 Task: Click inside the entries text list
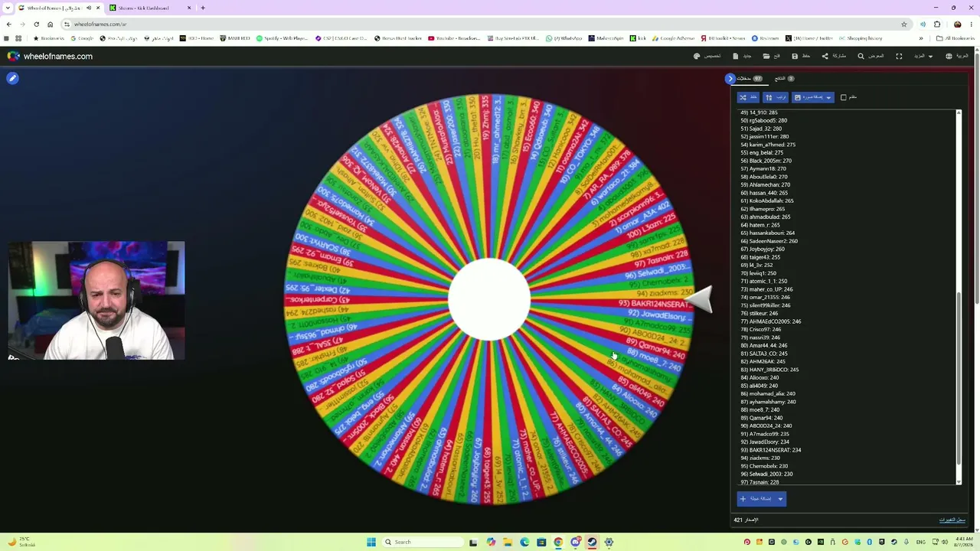pyautogui.click(x=846, y=297)
